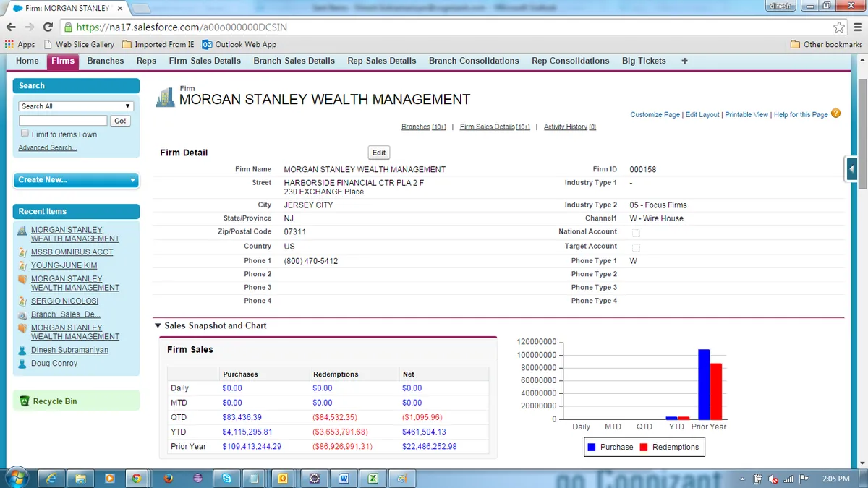The height and width of the screenshot is (488, 868).
Task: Switch to the Firm Sales Details tab
Action: coord(205,61)
